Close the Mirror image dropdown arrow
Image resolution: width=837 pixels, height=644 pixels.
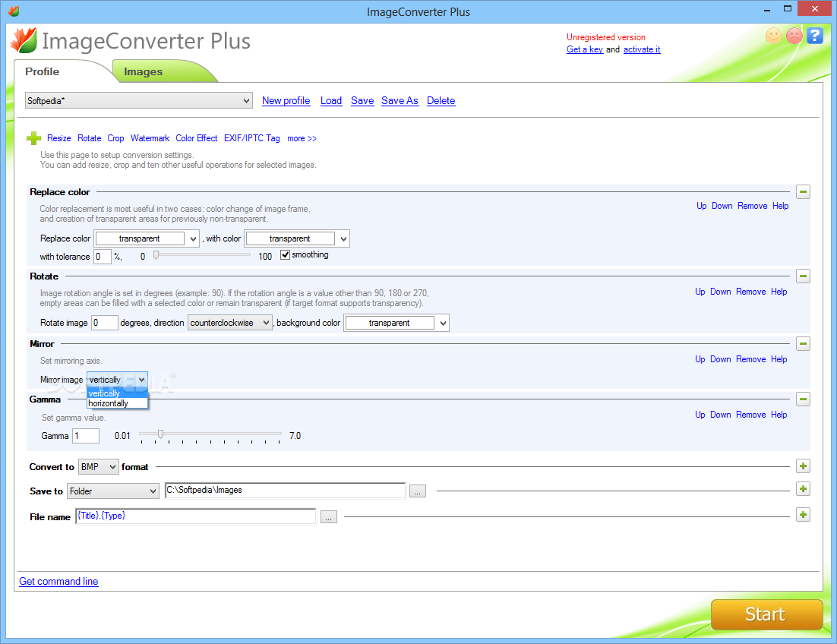[141, 380]
